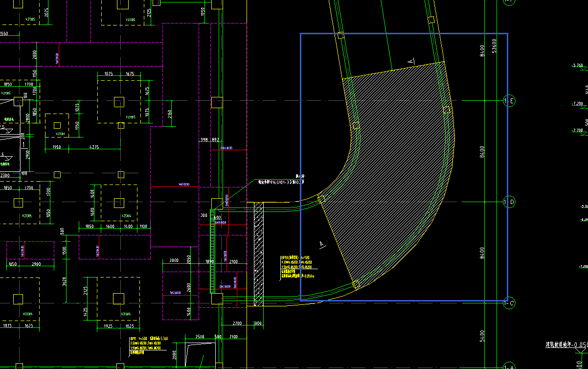Select the 1150 vertical dimension text
588x369 pixels.
pos(34,74)
